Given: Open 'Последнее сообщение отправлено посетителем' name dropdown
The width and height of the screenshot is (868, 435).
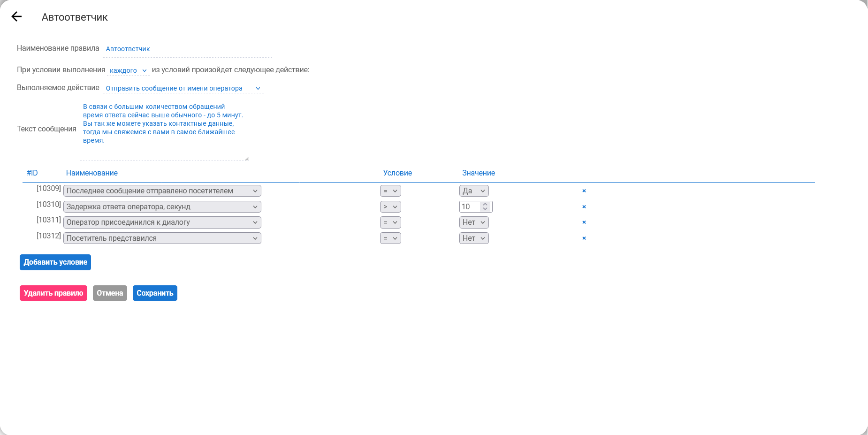Looking at the screenshot, I should pos(162,191).
